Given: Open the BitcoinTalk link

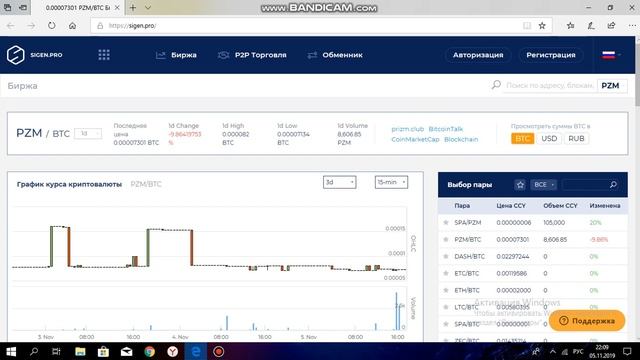Looking at the screenshot, I should pos(445,129).
